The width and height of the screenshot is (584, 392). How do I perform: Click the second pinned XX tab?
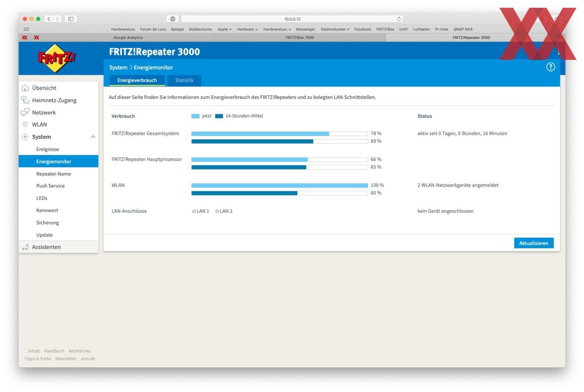tap(36, 37)
